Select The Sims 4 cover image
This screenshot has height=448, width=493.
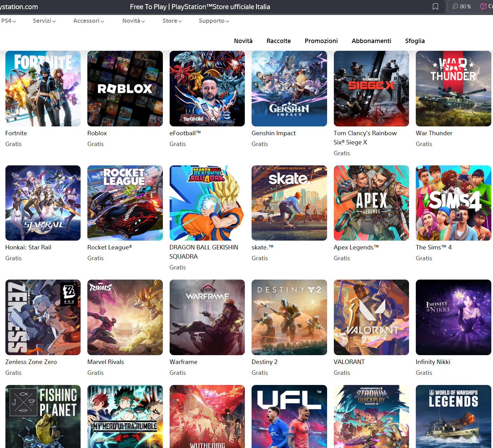pyautogui.click(x=453, y=203)
